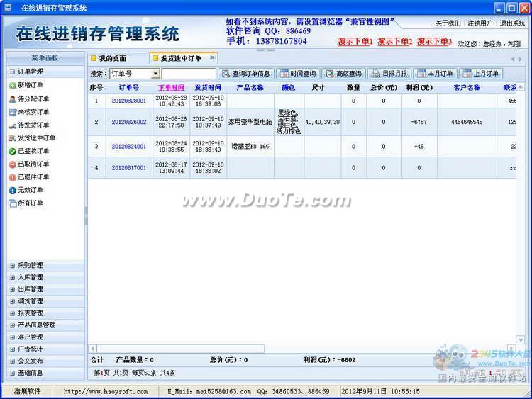Expand the 报表管理 menu section
Screen dimensions: 532x399
click(12, 313)
